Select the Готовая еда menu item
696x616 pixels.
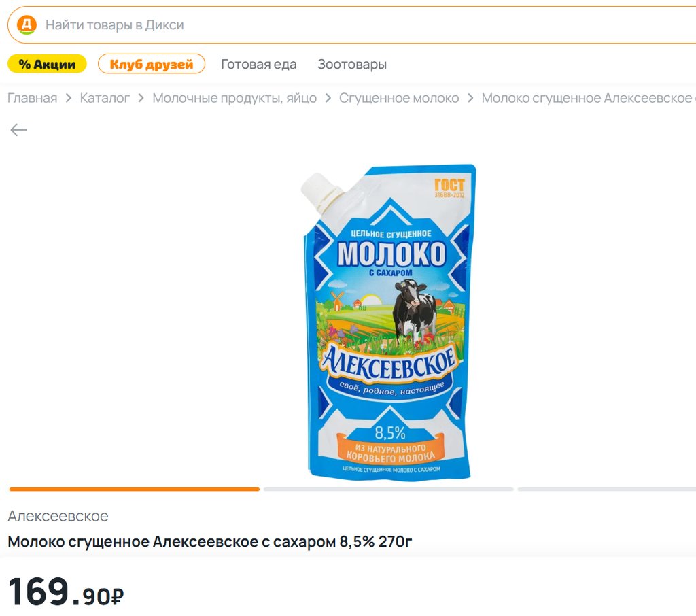[x=259, y=65]
